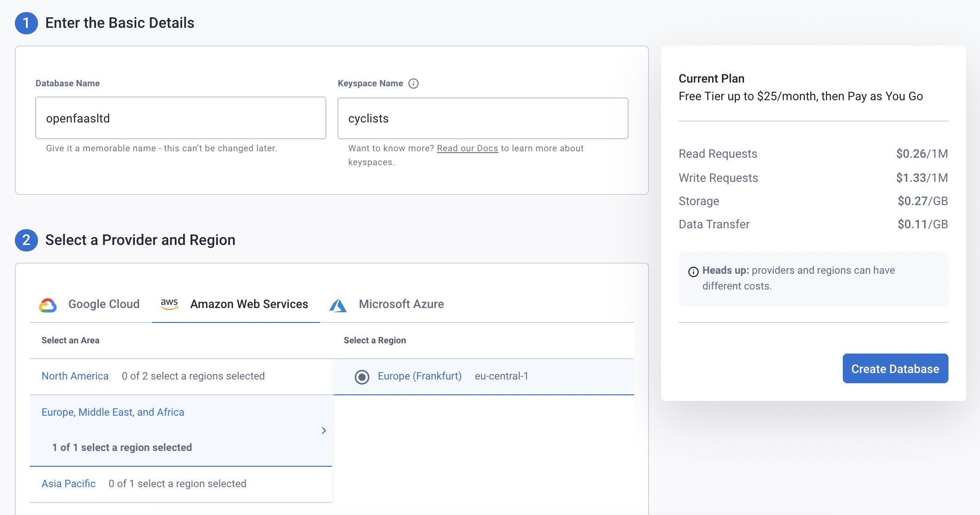
Task: Click the Keyspace Name input field
Action: click(483, 118)
